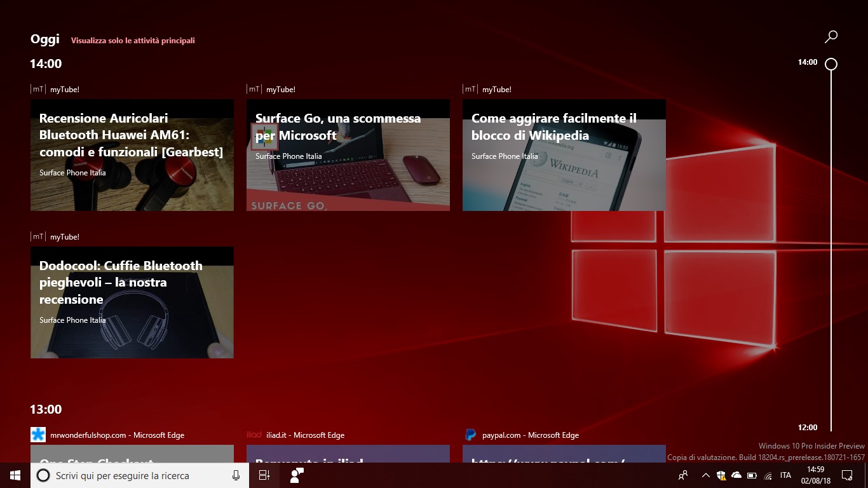Open the Feedback Hub taskbar icon
This screenshot has width=868, height=488.
click(296, 475)
